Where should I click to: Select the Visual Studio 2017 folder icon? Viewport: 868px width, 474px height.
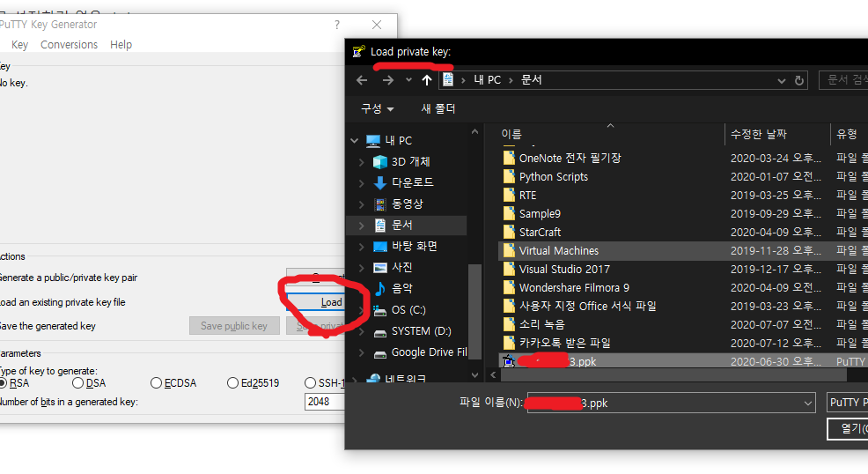point(509,269)
